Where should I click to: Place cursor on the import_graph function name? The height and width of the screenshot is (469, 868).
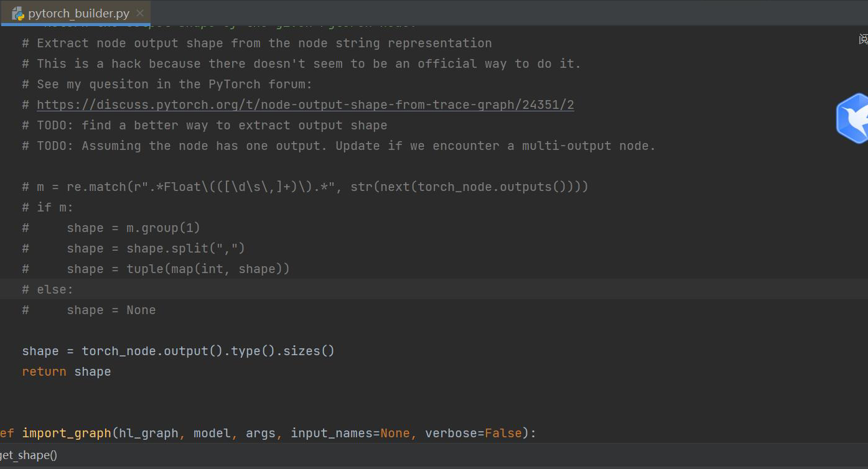[67, 433]
